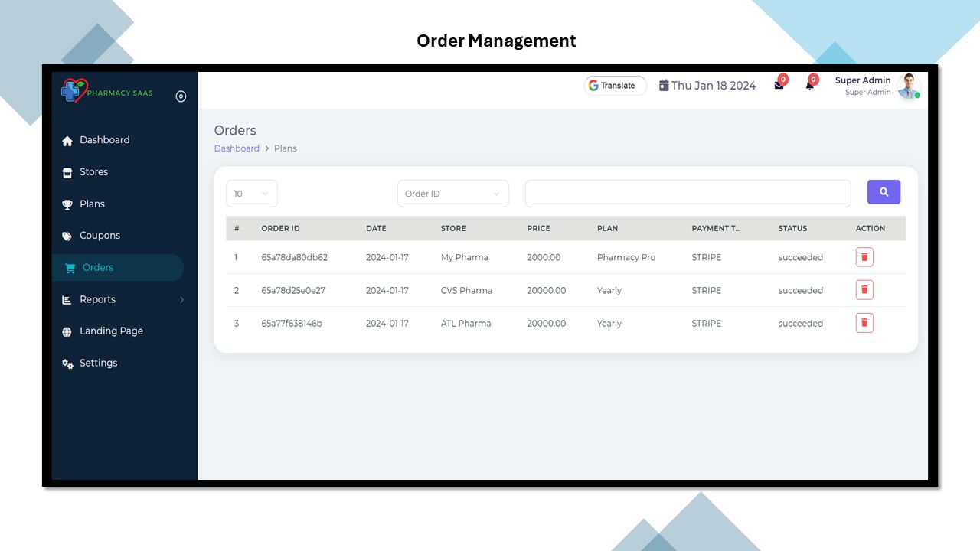Viewport: 980px width, 551px height.
Task: Follow the Dashboard breadcrumb link
Action: pyautogui.click(x=237, y=148)
